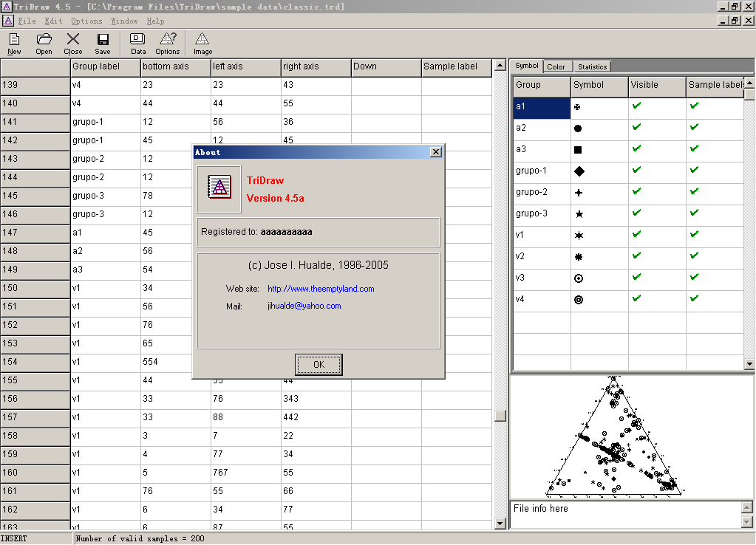Screen dimensions: 756x545
Task: Select group v3 in symbol table
Action: pyautogui.click(x=542, y=278)
